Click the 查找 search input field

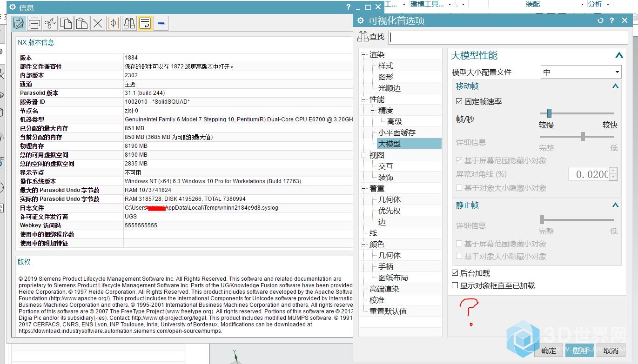[x=508, y=37]
